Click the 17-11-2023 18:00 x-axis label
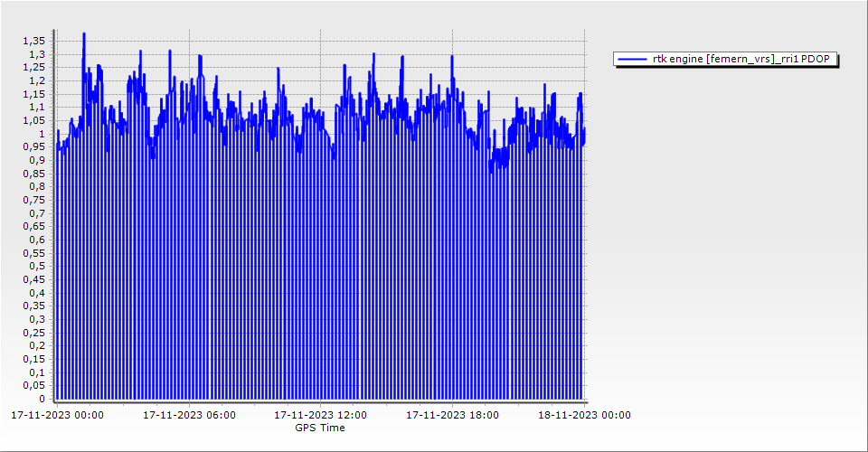This screenshot has width=868, height=452. pyautogui.click(x=452, y=416)
